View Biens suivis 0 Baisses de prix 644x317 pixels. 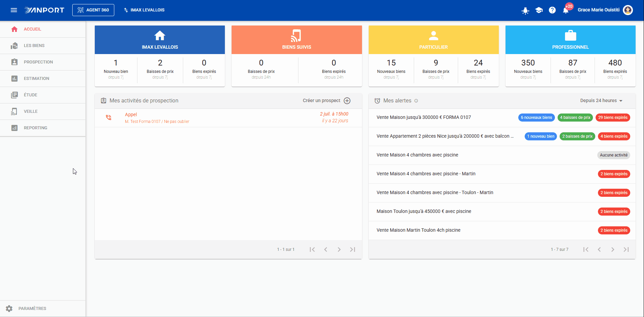(261, 70)
